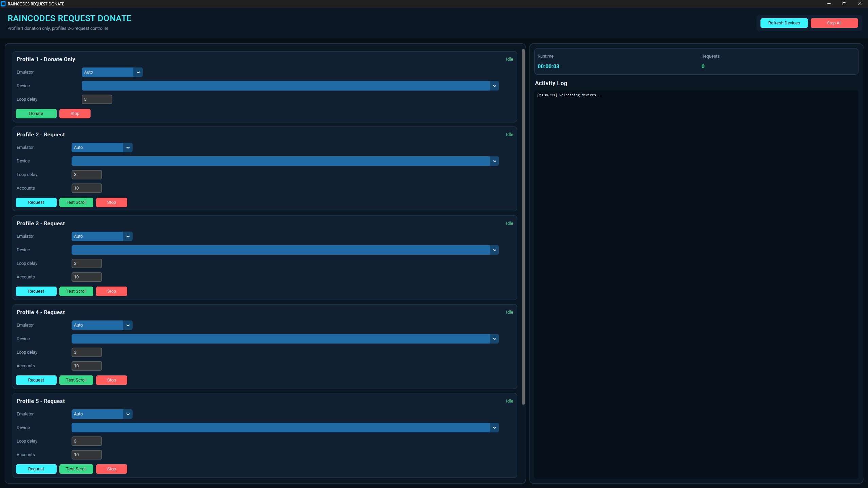Focus Profile 3 Loop delay field
Screen dimensions: 868x488
[x=86, y=263]
